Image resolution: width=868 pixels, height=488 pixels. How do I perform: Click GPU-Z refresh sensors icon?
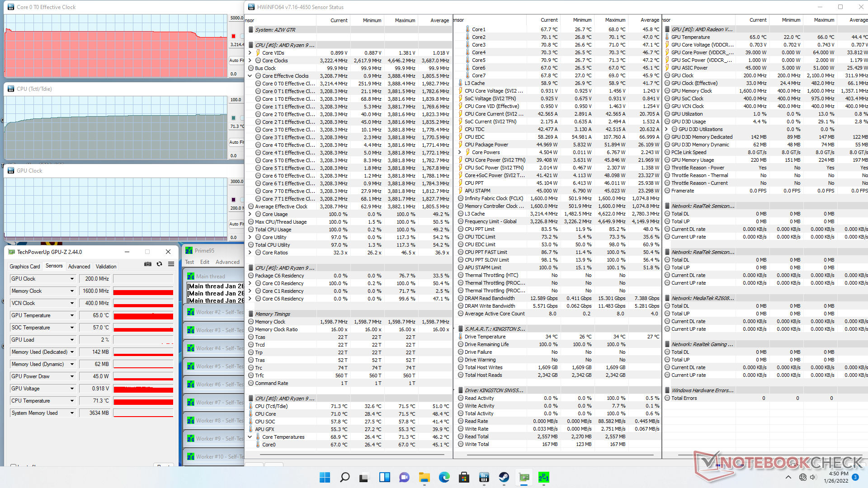[x=159, y=264]
